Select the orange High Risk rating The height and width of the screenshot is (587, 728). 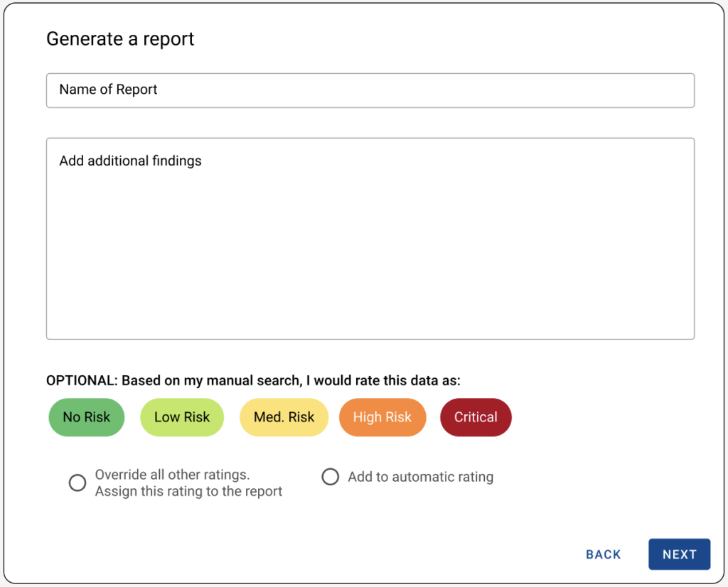click(382, 417)
